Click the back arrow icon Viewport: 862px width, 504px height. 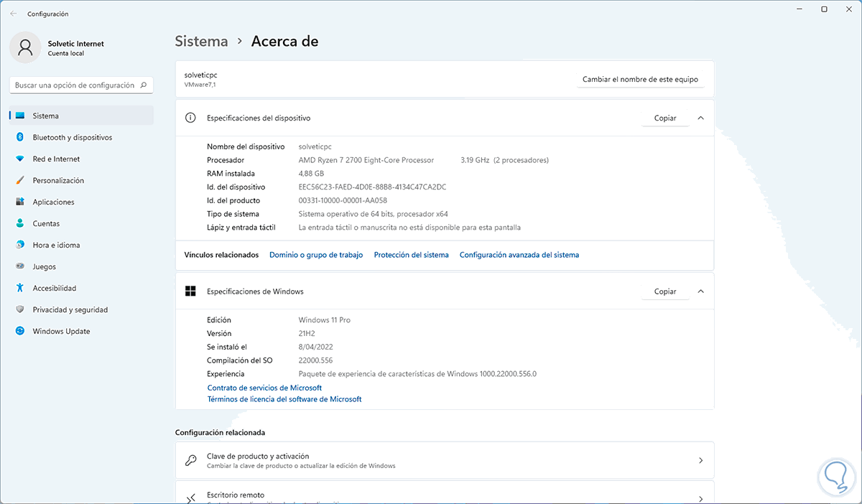14,14
